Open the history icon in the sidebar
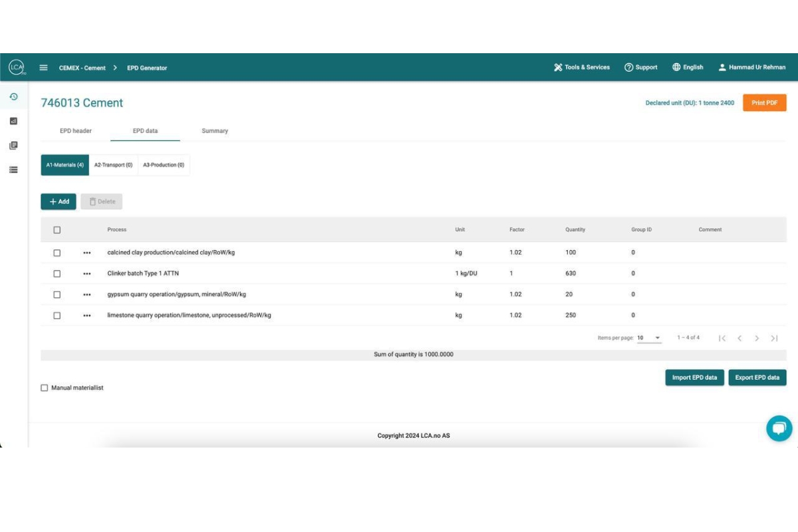 pos(13,96)
